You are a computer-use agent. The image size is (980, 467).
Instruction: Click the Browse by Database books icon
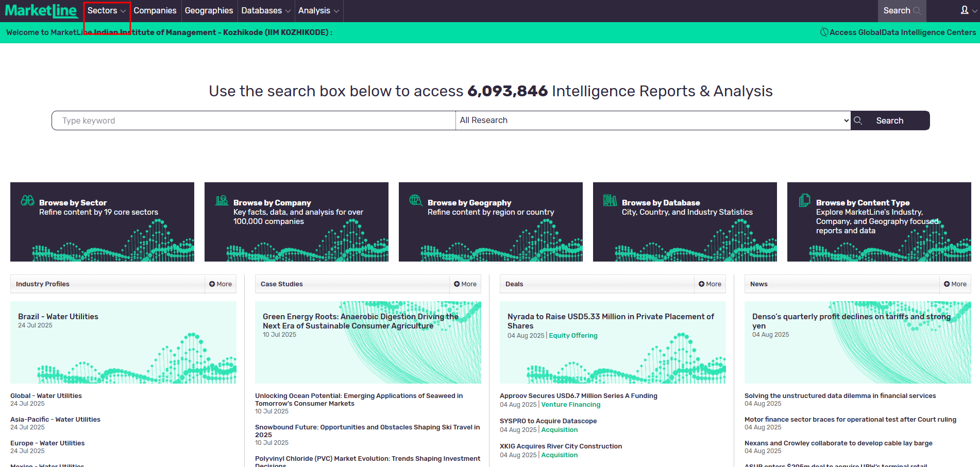click(x=610, y=201)
